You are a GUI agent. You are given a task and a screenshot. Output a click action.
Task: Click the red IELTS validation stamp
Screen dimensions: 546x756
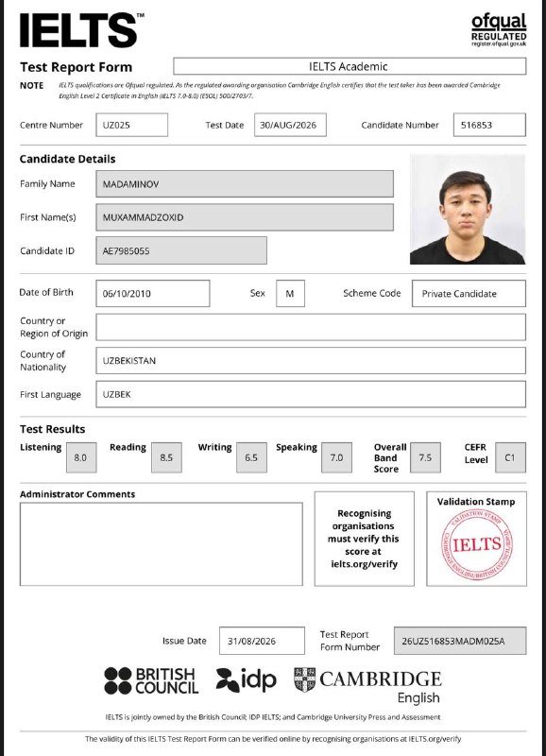tap(477, 544)
